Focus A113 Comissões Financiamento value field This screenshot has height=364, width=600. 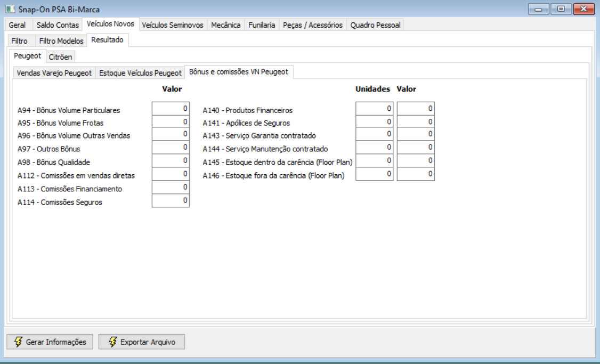pyautogui.click(x=171, y=188)
